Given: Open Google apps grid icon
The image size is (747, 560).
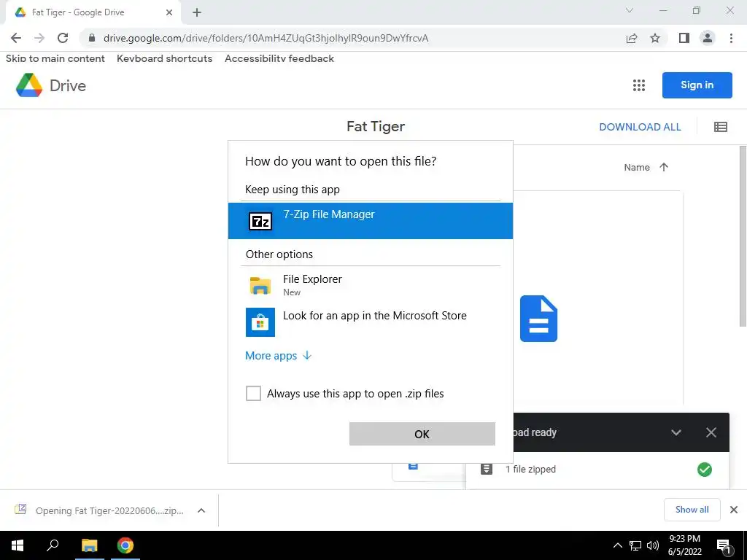Looking at the screenshot, I should click(x=639, y=85).
